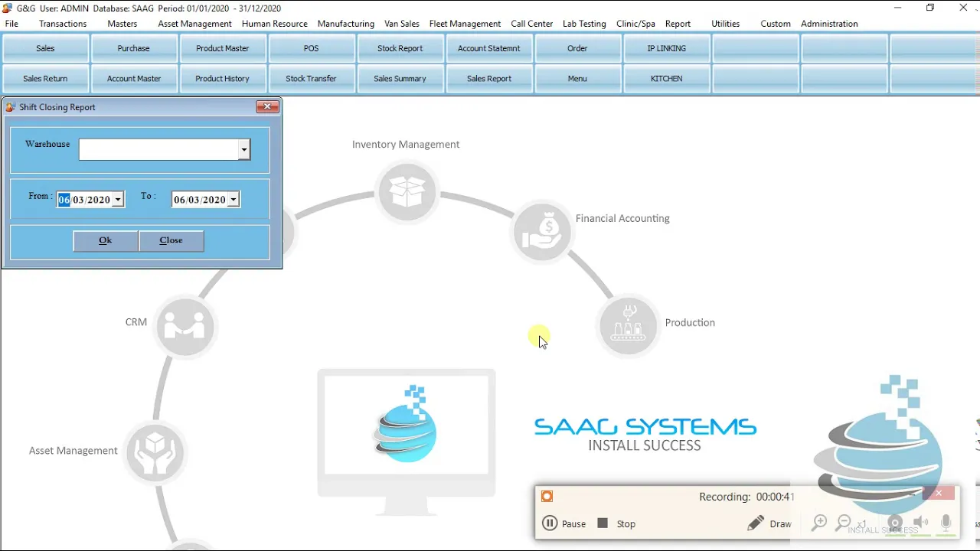Launch the POS shortcut button

pyautogui.click(x=311, y=48)
